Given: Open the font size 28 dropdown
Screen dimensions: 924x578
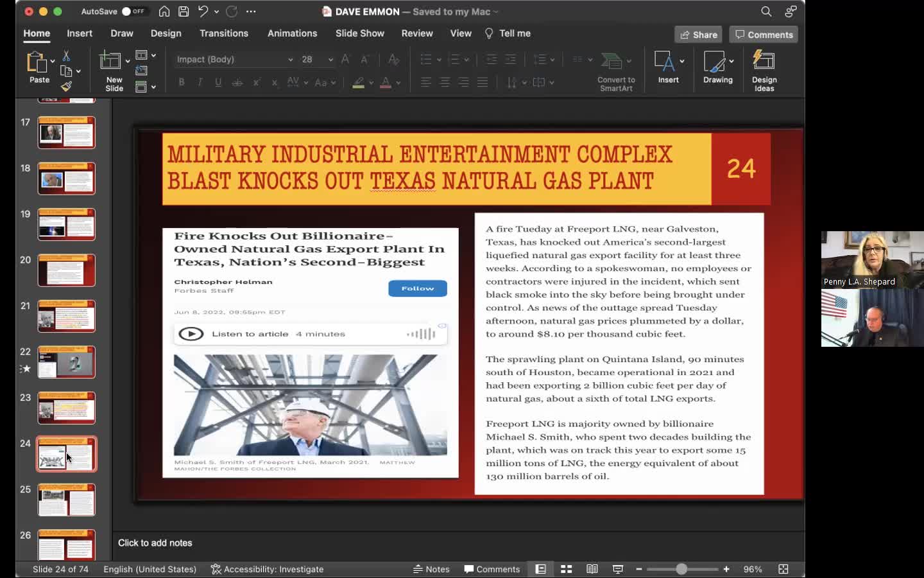Looking at the screenshot, I should coord(330,59).
